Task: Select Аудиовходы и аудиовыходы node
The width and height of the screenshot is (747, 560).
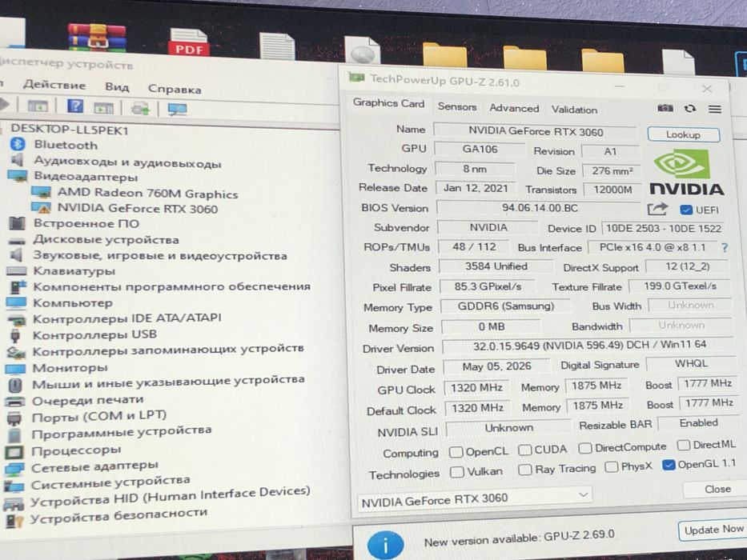Action: point(127,162)
